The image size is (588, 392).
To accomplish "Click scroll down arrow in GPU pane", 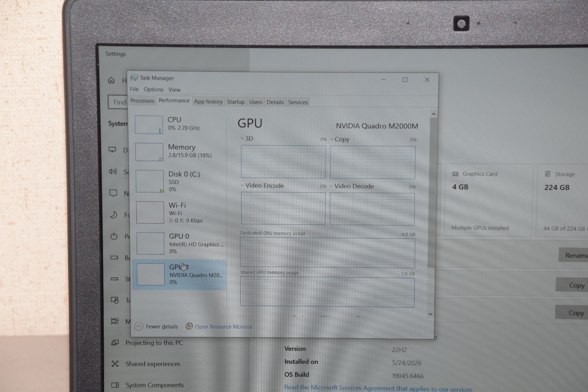I will (x=431, y=314).
